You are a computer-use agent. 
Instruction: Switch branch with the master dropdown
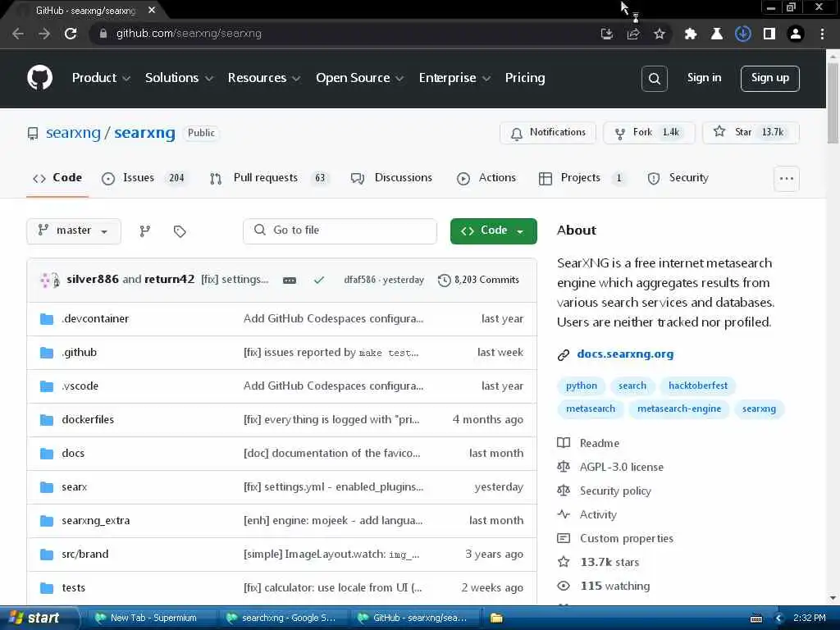(x=73, y=231)
